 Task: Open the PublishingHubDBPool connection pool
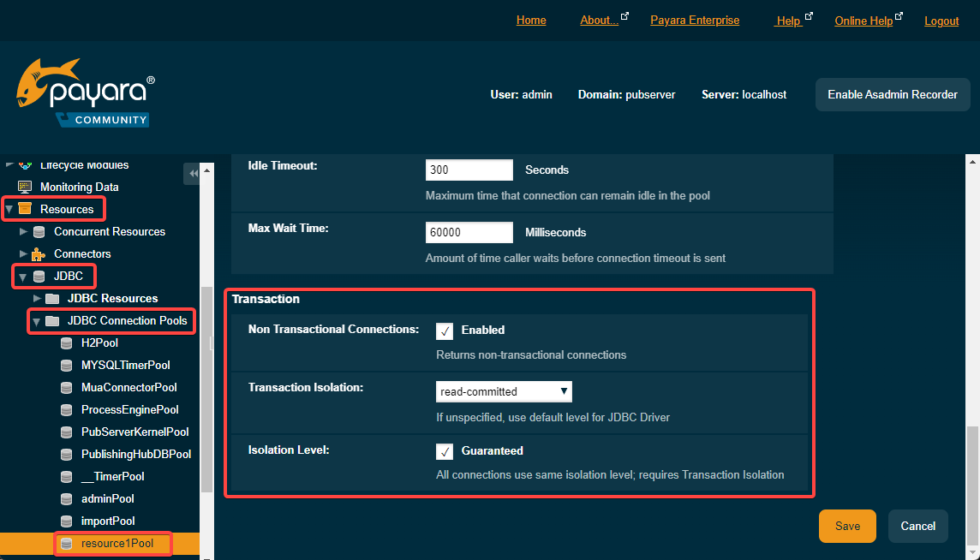(x=135, y=454)
